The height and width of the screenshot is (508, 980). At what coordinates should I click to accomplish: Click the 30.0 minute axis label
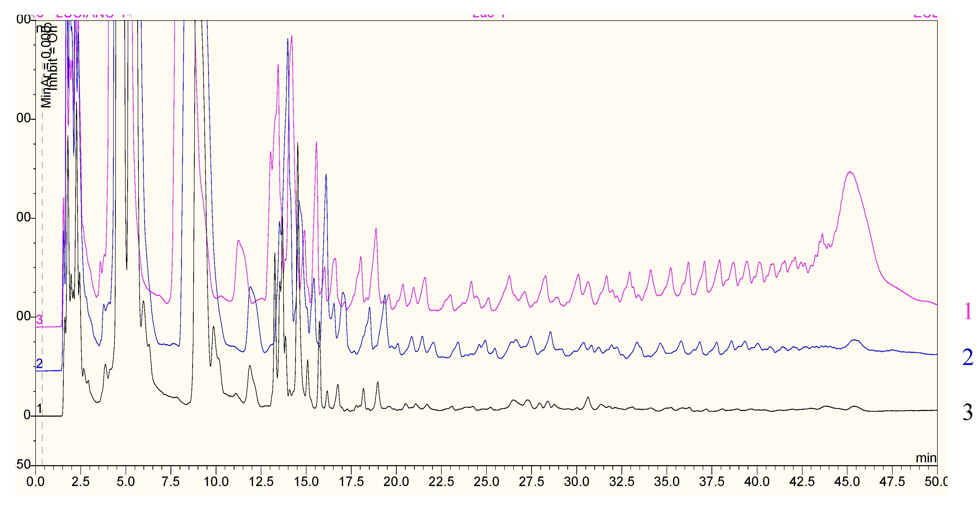(577, 482)
